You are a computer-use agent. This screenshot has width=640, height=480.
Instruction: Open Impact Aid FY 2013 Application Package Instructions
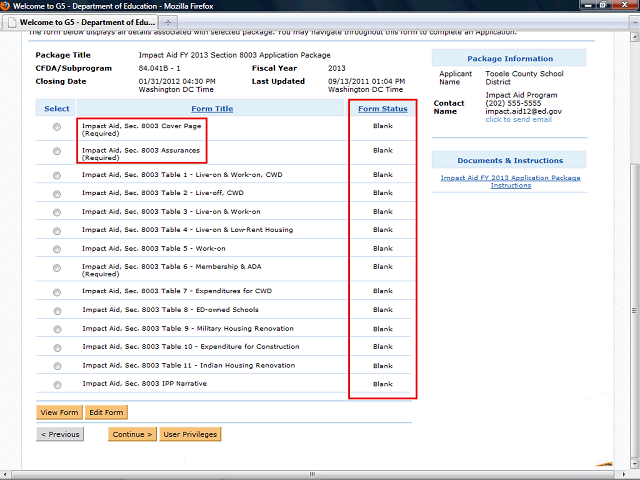[x=510, y=182]
